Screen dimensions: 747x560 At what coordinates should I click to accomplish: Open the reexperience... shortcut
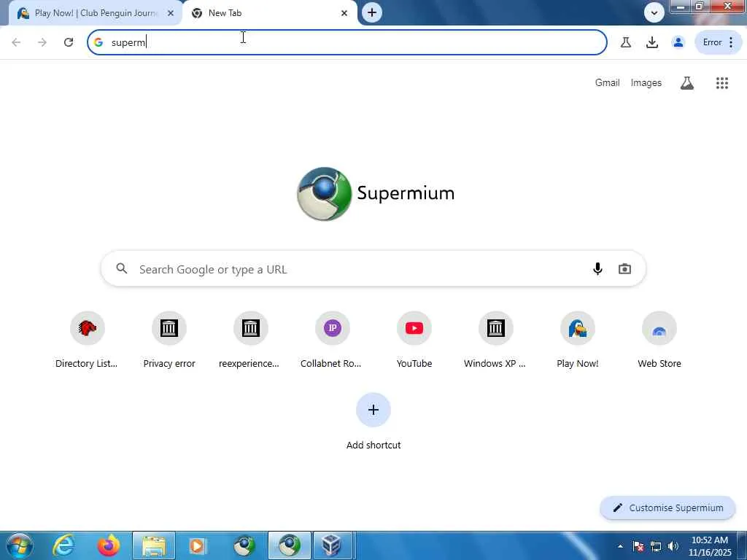tap(249, 340)
